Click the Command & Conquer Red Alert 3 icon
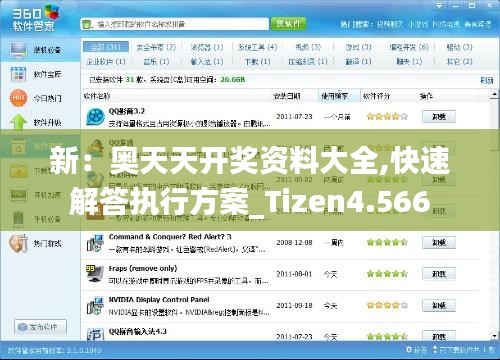The width and height of the screenshot is (500, 360). 95,243
